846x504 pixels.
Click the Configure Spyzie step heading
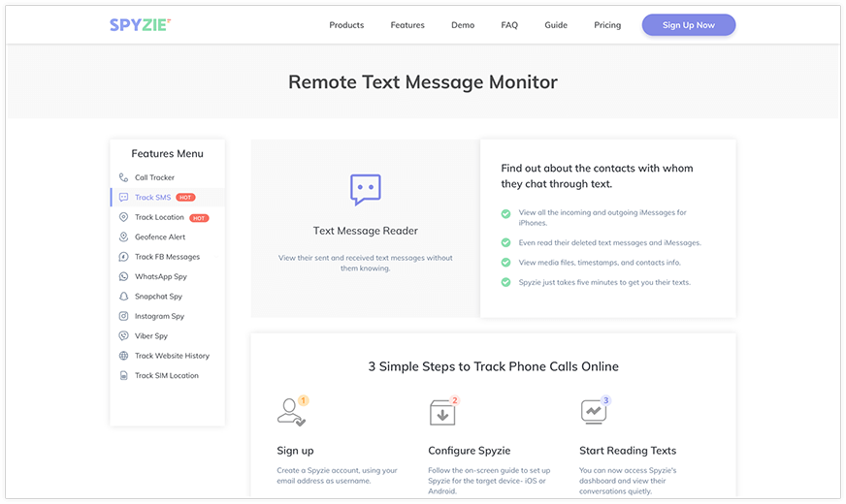click(469, 451)
